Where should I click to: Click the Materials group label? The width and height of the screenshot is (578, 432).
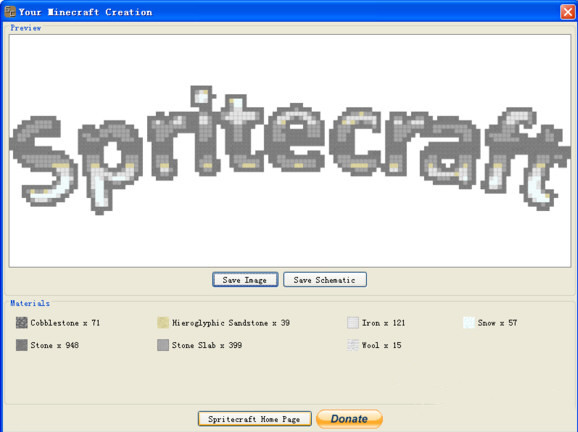click(x=30, y=303)
